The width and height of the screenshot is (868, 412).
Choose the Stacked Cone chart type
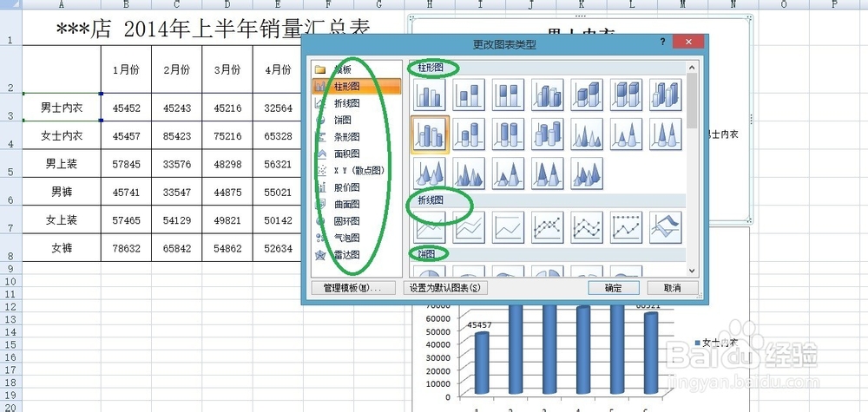[x=626, y=134]
